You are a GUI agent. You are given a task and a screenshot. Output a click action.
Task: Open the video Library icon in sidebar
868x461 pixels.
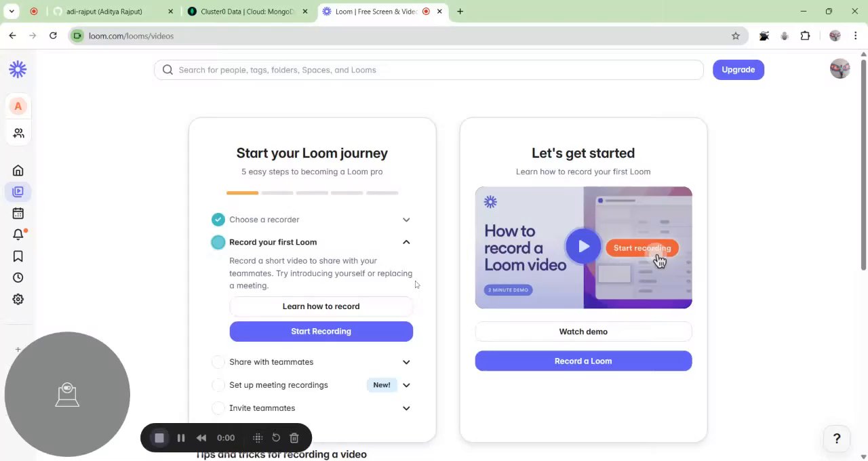[x=18, y=192]
